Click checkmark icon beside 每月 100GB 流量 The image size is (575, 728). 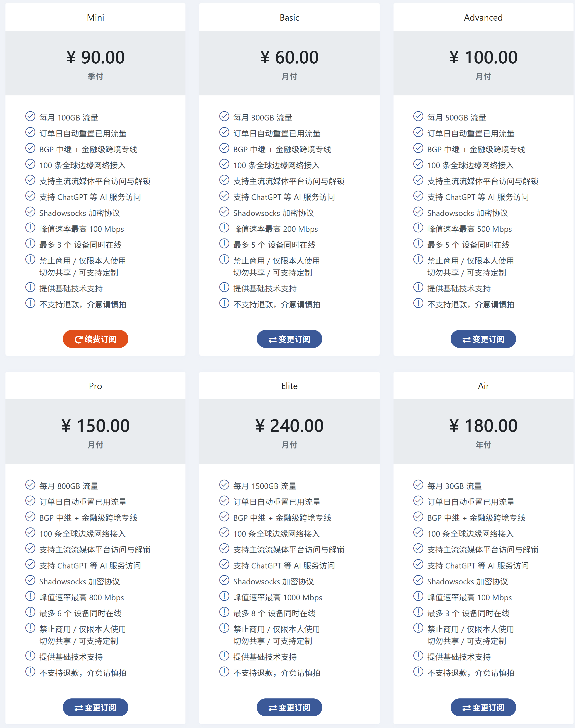click(30, 116)
